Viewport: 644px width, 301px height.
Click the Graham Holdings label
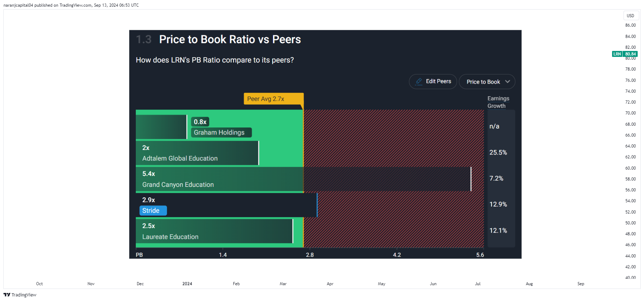point(221,132)
